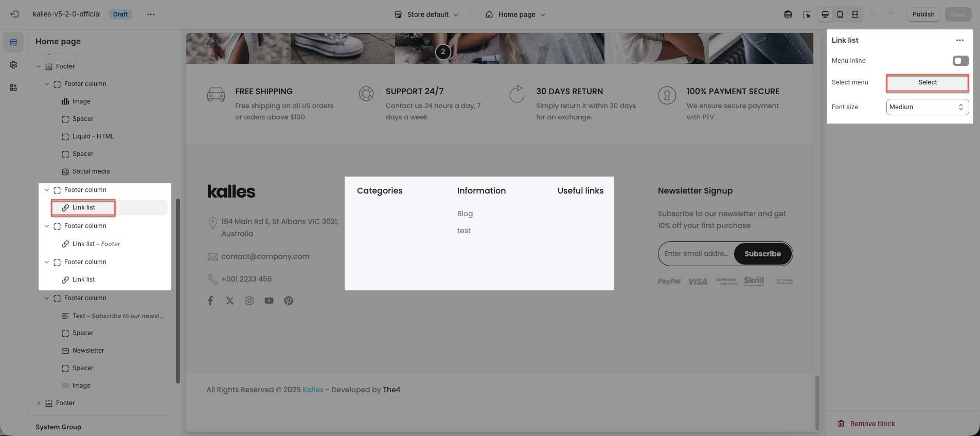Open the Store default dropdown
This screenshot has width=980, height=436.
pos(426,14)
